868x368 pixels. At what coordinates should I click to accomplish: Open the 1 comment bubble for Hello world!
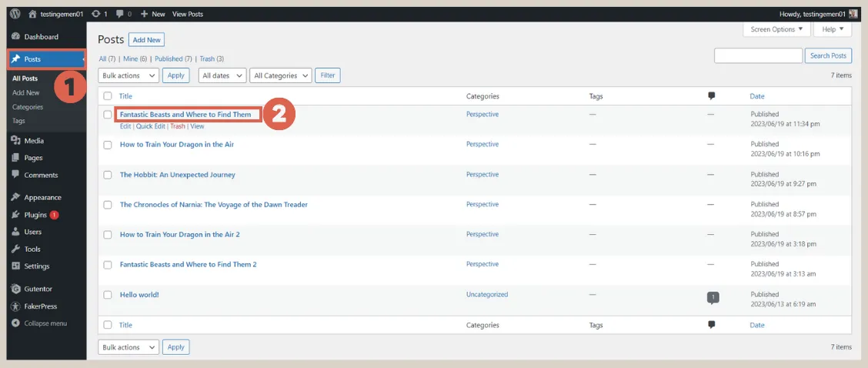coord(713,298)
